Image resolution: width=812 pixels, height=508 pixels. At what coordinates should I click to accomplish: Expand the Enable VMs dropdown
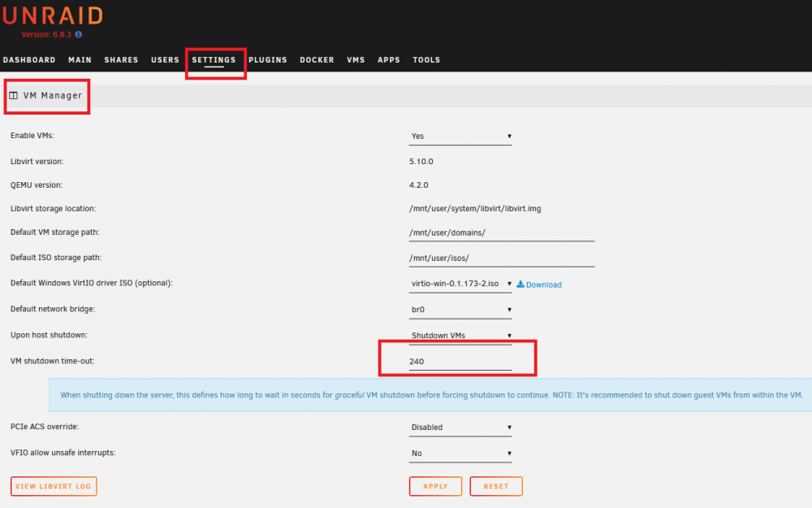(x=460, y=137)
